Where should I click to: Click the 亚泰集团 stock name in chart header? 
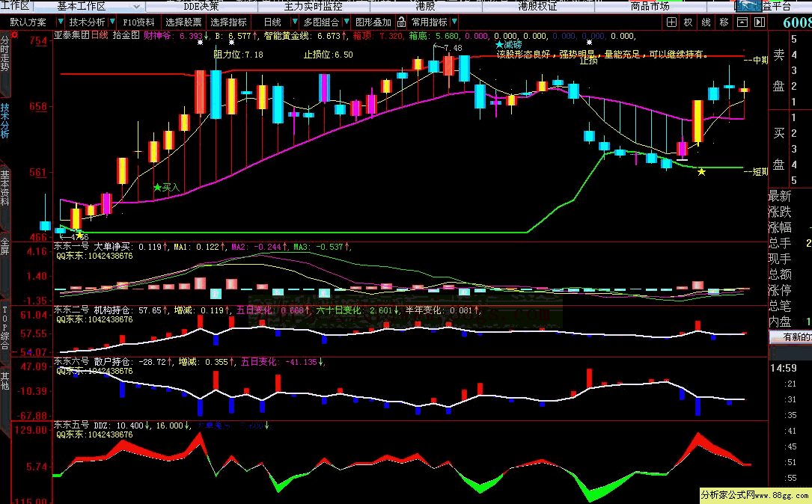tap(71, 35)
